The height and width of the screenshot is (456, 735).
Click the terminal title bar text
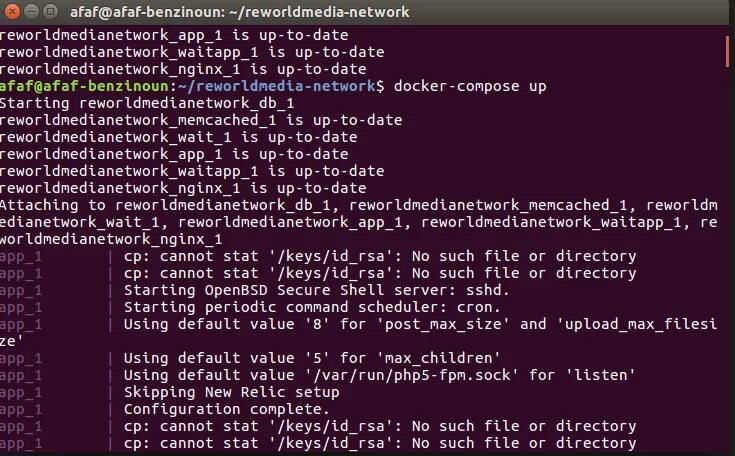click(208, 13)
